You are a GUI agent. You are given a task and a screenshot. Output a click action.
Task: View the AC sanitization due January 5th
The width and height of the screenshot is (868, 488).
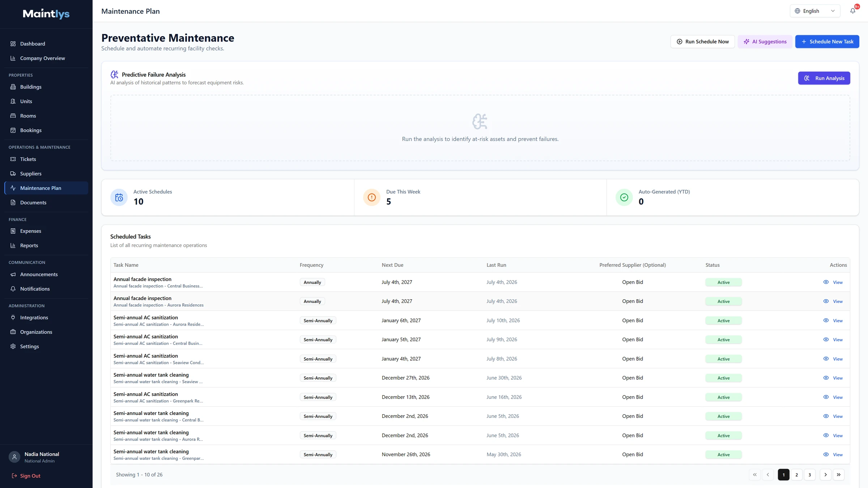[x=833, y=340]
